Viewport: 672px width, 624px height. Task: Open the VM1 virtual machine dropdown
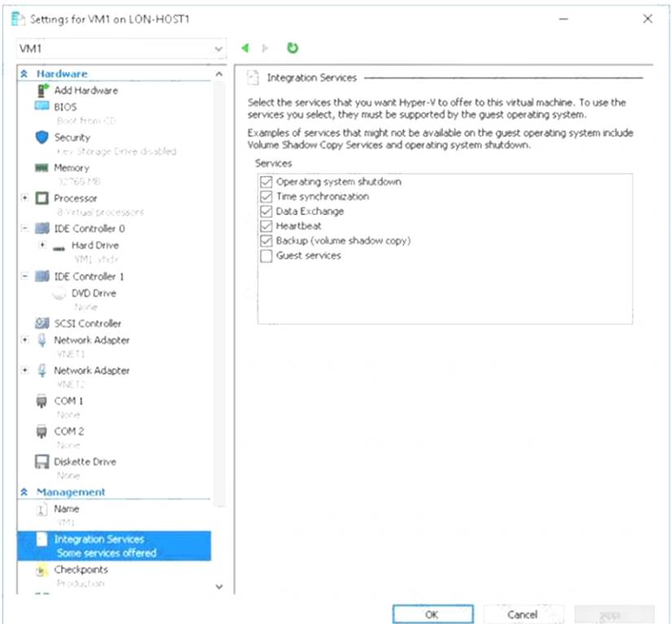121,48
